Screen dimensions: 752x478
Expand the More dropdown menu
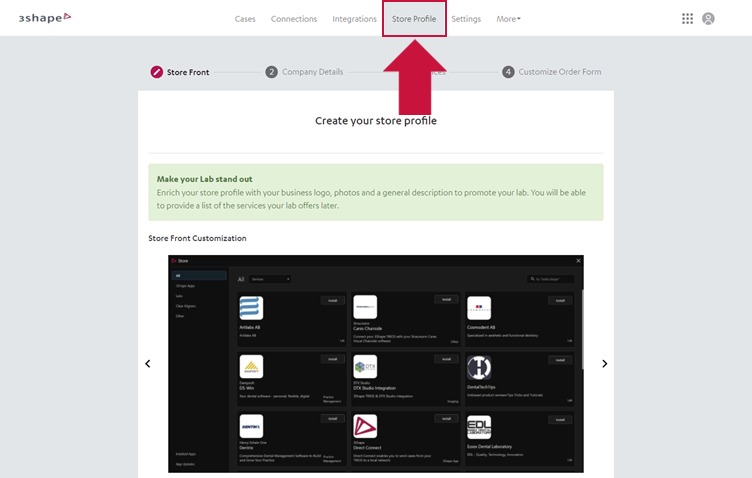tap(508, 19)
